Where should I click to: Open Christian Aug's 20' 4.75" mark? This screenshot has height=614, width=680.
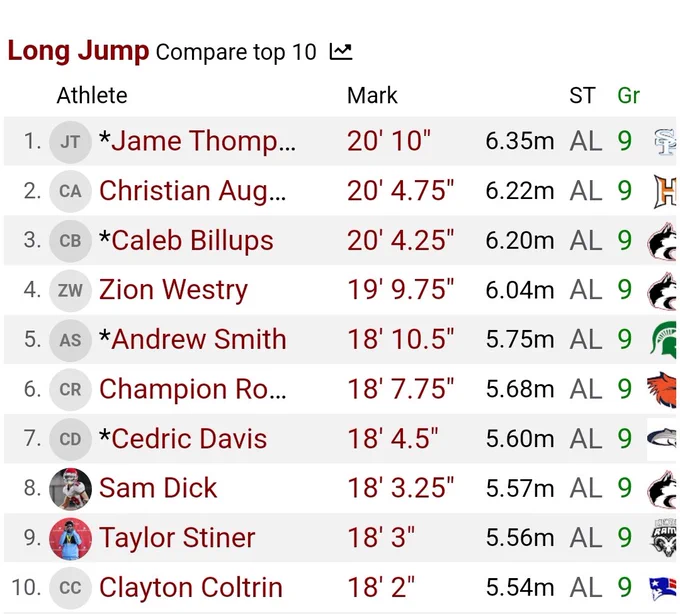pos(400,191)
